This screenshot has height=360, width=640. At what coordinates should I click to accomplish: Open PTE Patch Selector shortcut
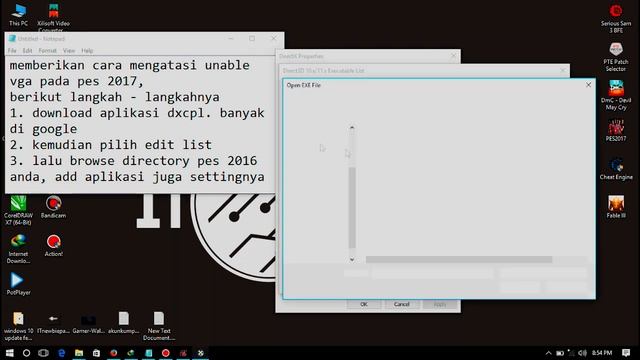click(616, 57)
